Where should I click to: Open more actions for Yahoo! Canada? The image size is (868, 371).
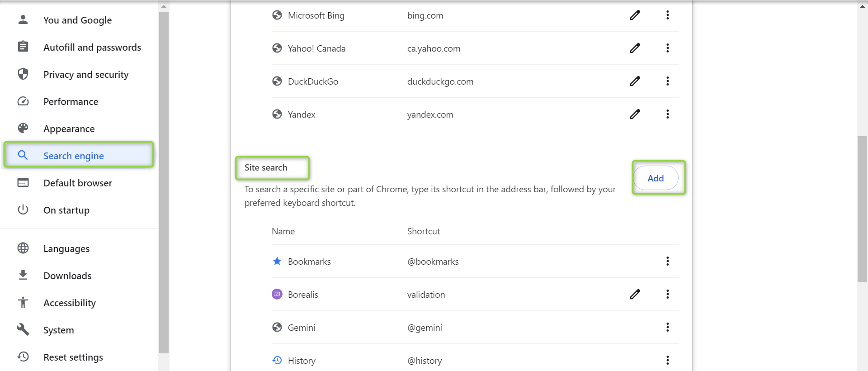(x=667, y=48)
